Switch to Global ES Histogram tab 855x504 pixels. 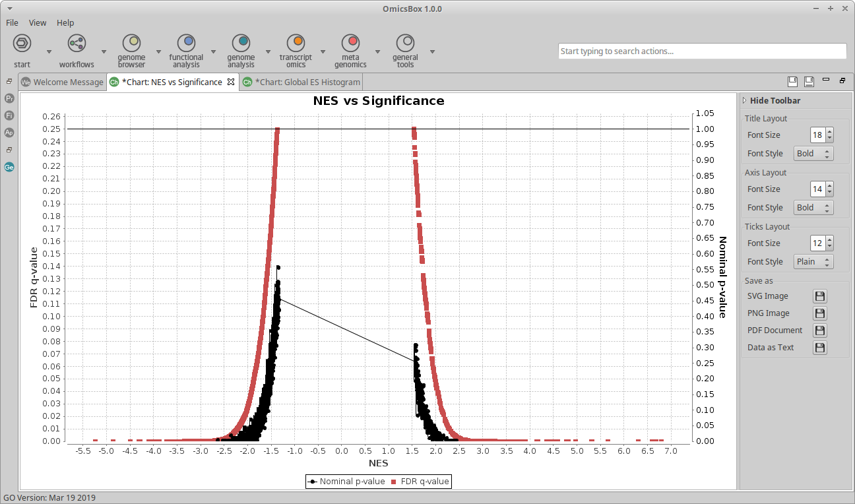coord(301,82)
